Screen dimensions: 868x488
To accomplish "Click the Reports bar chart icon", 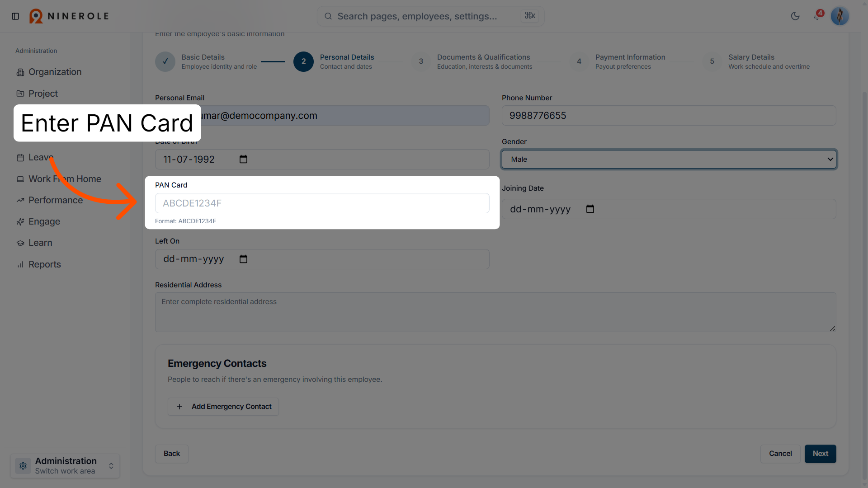I will point(20,265).
